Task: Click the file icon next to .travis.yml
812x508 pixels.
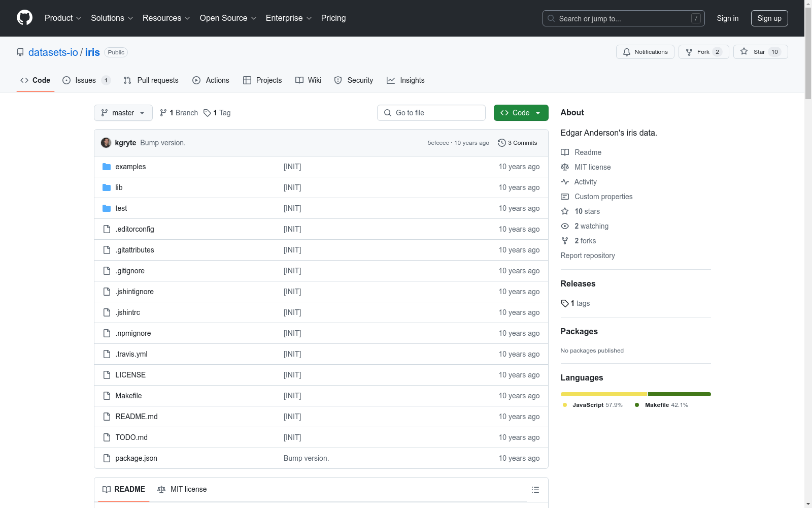Action: click(x=107, y=354)
